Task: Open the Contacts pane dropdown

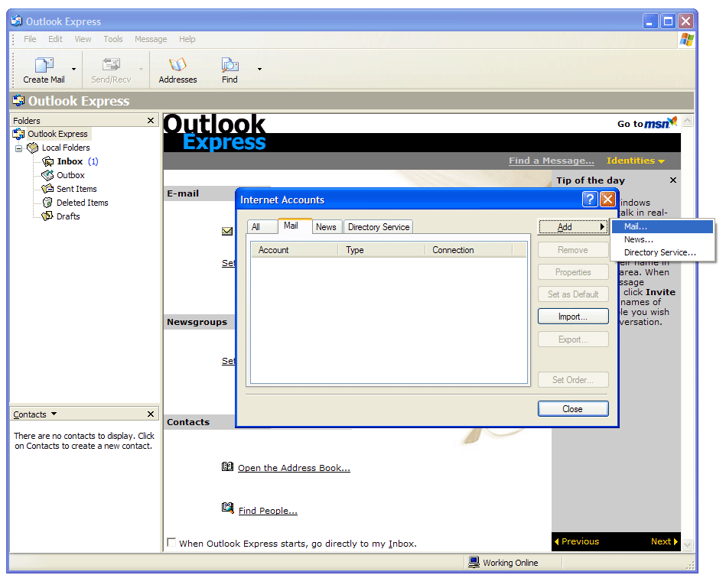Action: [x=54, y=414]
